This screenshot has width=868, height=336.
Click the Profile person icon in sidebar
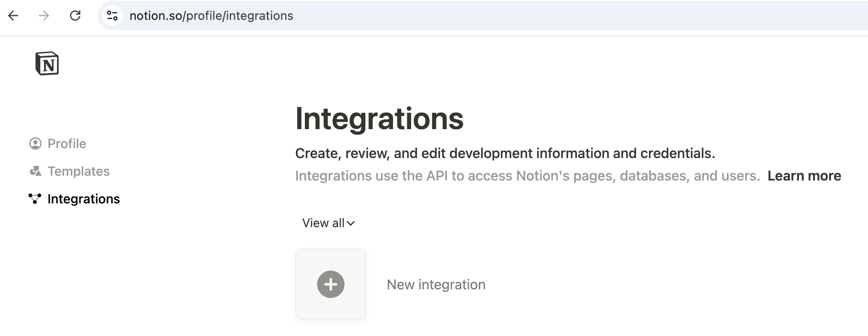[35, 143]
